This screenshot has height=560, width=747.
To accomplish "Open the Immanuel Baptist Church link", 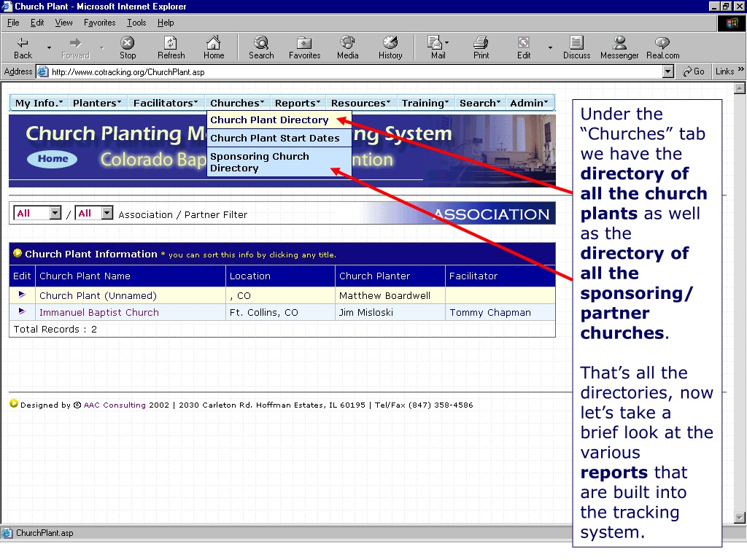I will [x=99, y=312].
